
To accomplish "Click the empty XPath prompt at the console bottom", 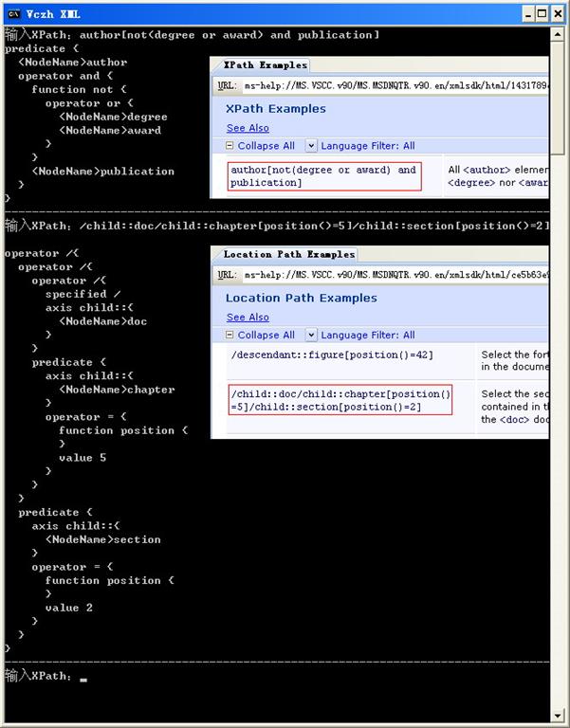I will (x=46, y=676).
